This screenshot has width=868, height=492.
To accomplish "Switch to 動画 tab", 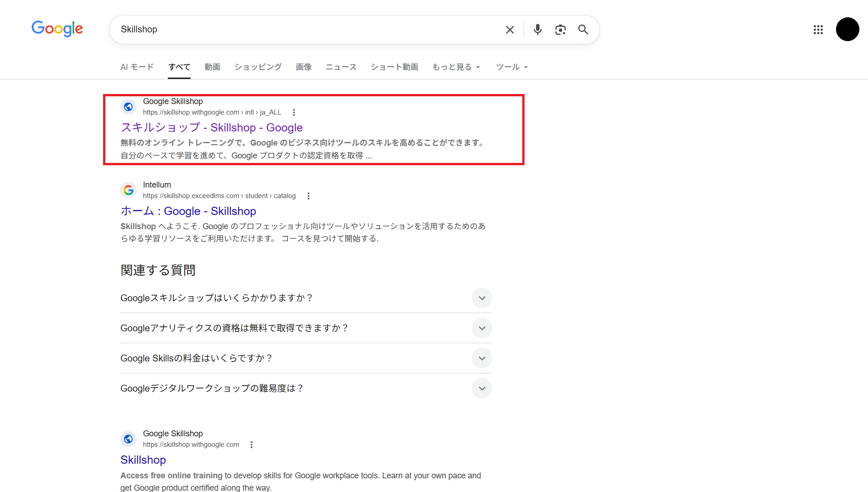I will click(213, 67).
